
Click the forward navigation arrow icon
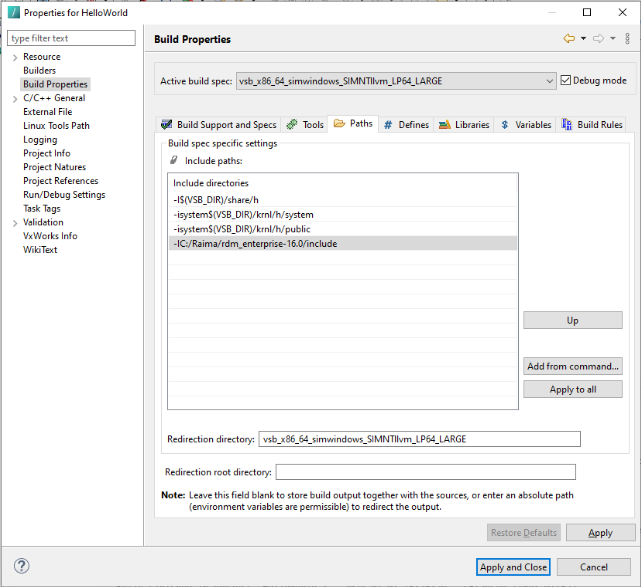point(598,39)
